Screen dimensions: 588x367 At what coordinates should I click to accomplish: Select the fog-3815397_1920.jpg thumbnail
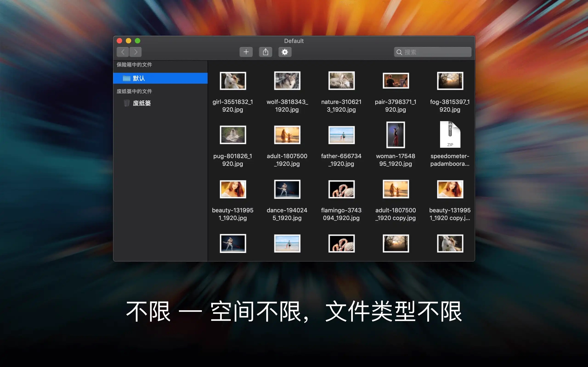coord(450,81)
